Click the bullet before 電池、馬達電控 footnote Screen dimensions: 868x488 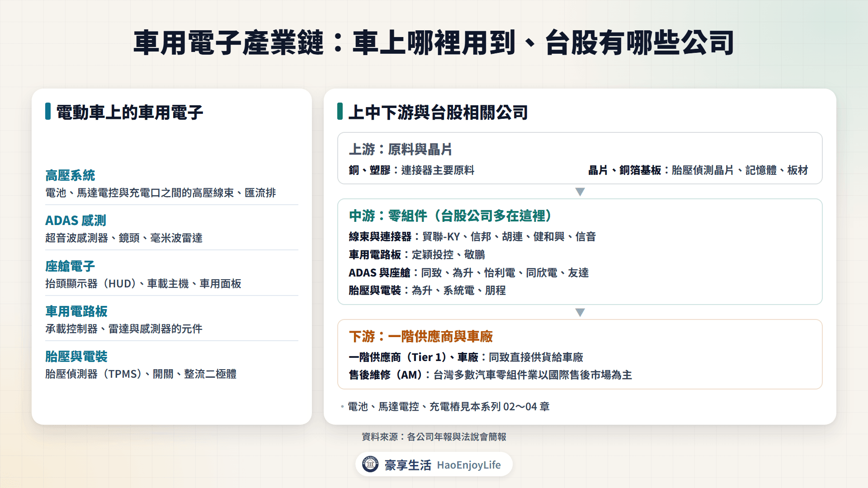pos(342,407)
